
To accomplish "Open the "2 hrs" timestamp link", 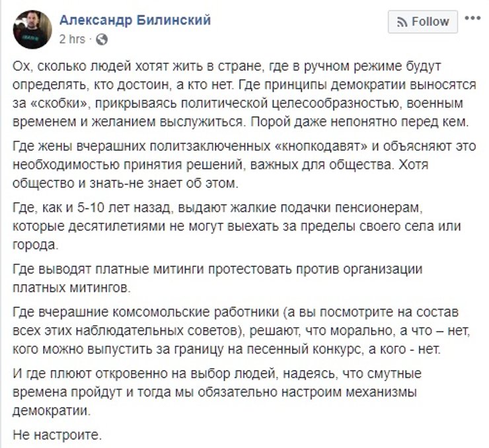I will pos(72,40).
